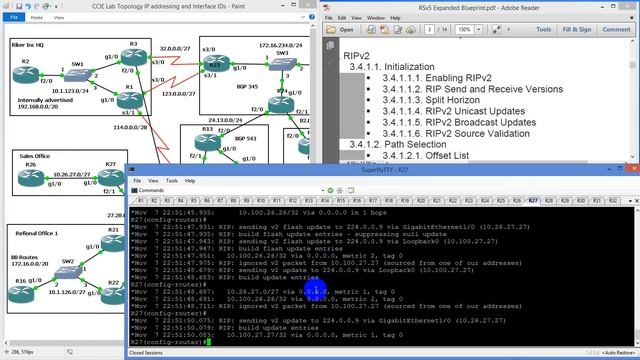Screen dimensions: 640x360
Task: Switch to the R10 session tab
Action: click(260, 201)
